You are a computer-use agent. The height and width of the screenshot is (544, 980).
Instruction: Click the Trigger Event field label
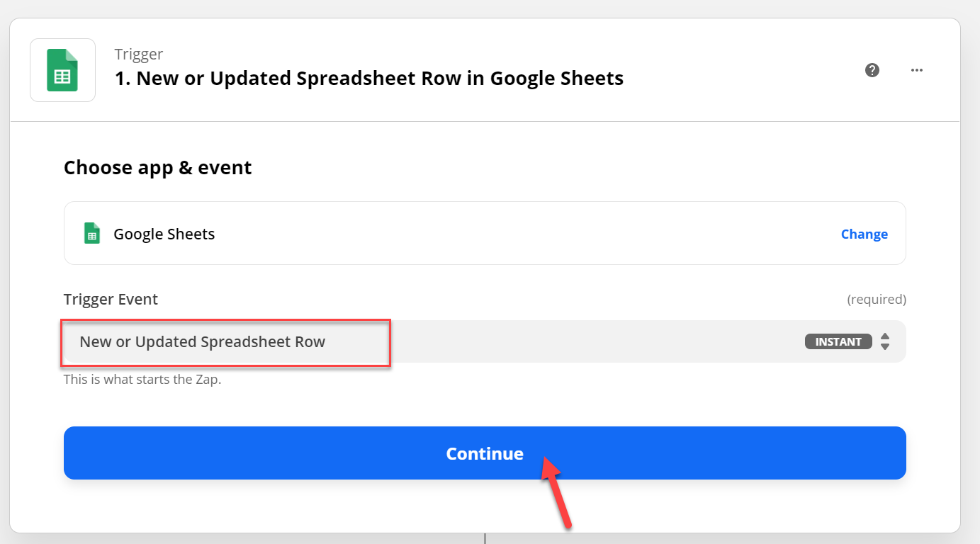tap(111, 299)
